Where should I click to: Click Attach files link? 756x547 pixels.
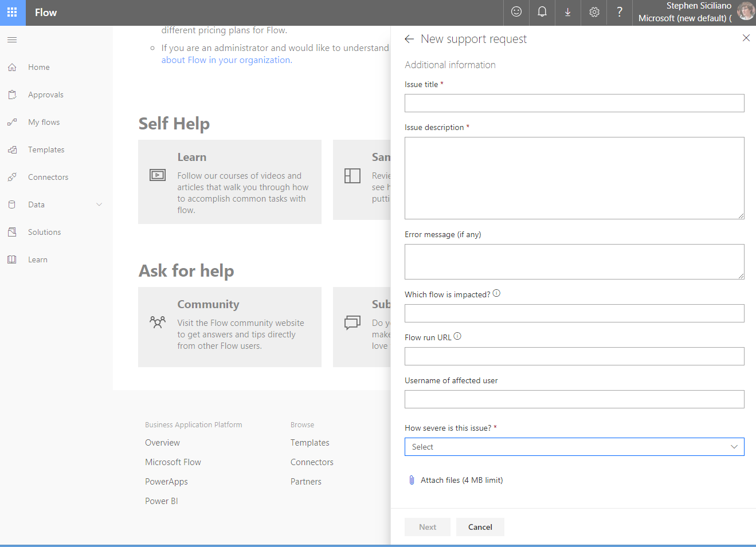tap(461, 480)
